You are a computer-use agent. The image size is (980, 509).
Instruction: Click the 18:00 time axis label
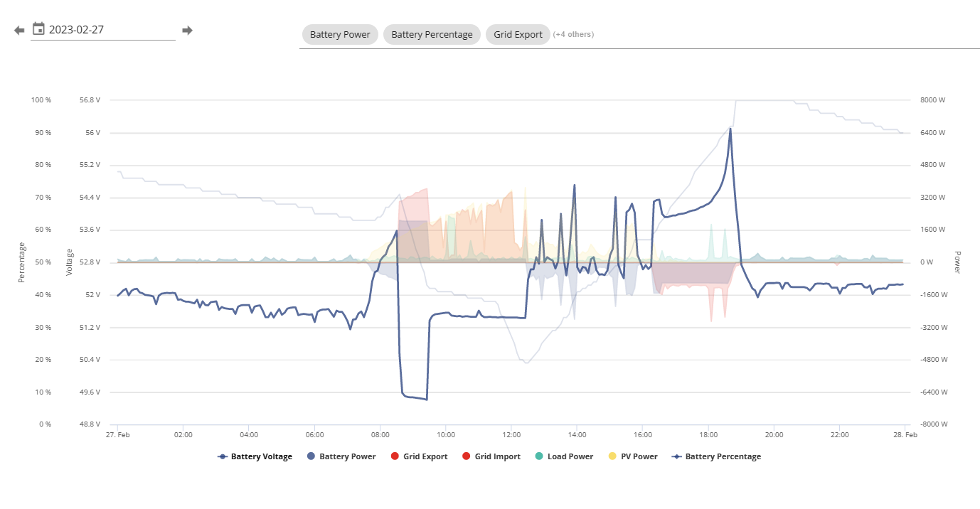tap(708, 434)
